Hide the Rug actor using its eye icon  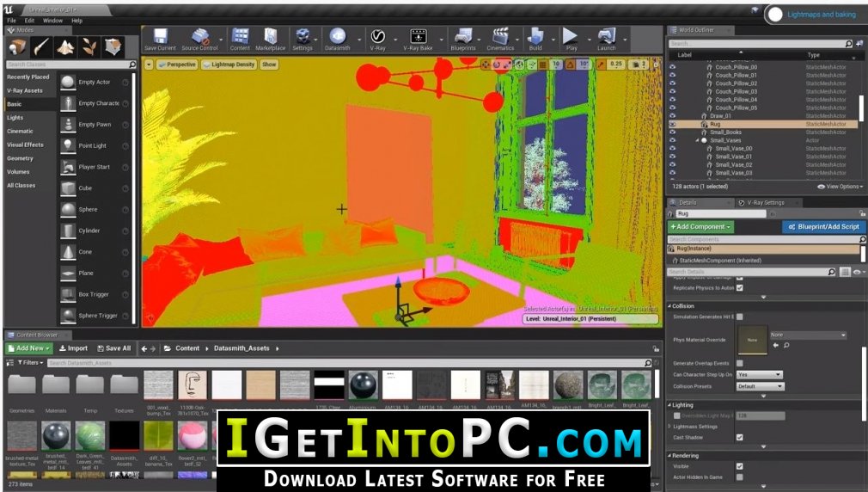point(673,124)
